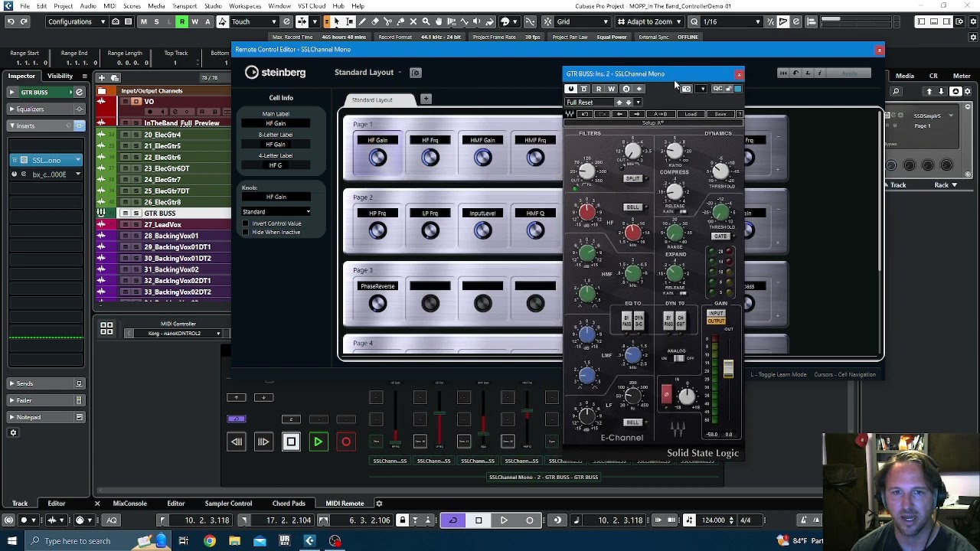Click the rewind button in MIDI Remote panel

pos(236,442)
